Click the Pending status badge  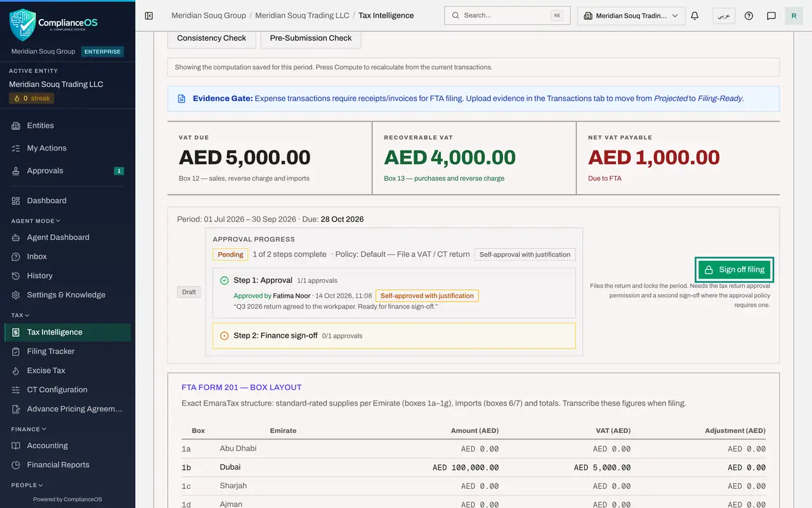click(x=230, y=255)
